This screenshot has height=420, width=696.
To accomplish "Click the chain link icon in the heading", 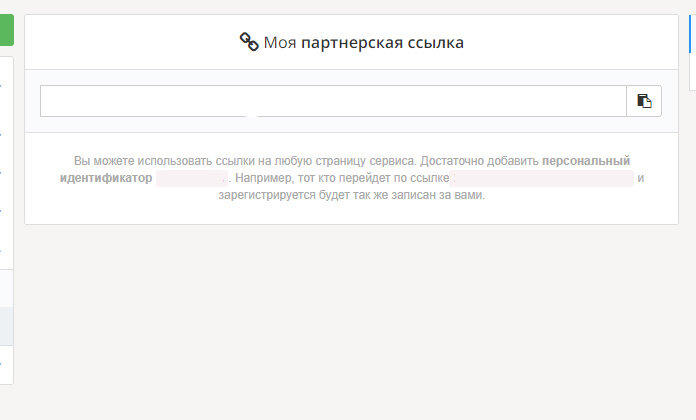I will tap(249, 42).
